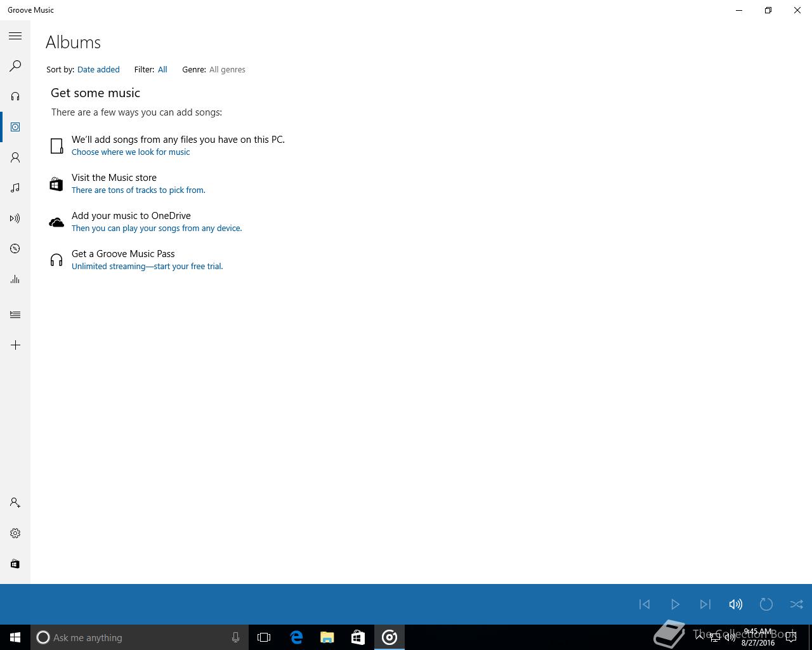Open the bar chart icon in sidebar
Image resolution: width=812 pixels, height=650 pixels.
point(15,279)
